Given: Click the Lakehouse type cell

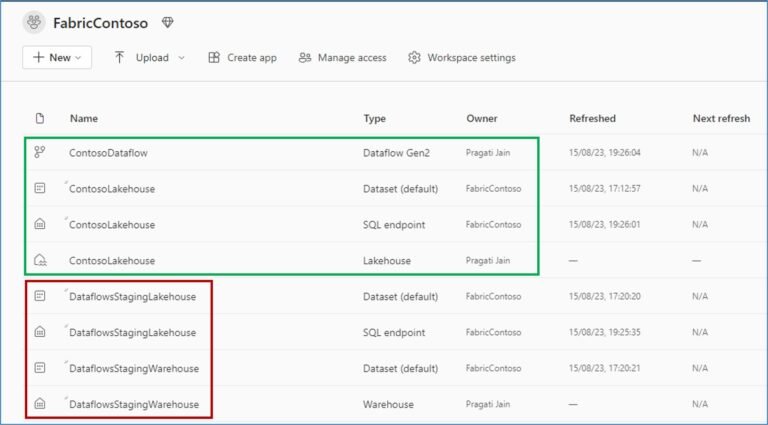Looking at the screenshot, I should 387,260.
